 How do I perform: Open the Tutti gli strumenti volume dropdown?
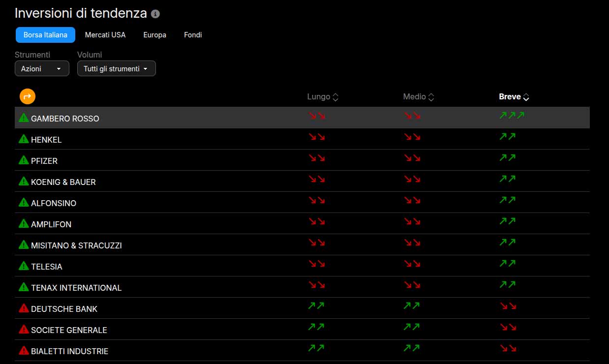pyautogui.click(x=117, y=68)
